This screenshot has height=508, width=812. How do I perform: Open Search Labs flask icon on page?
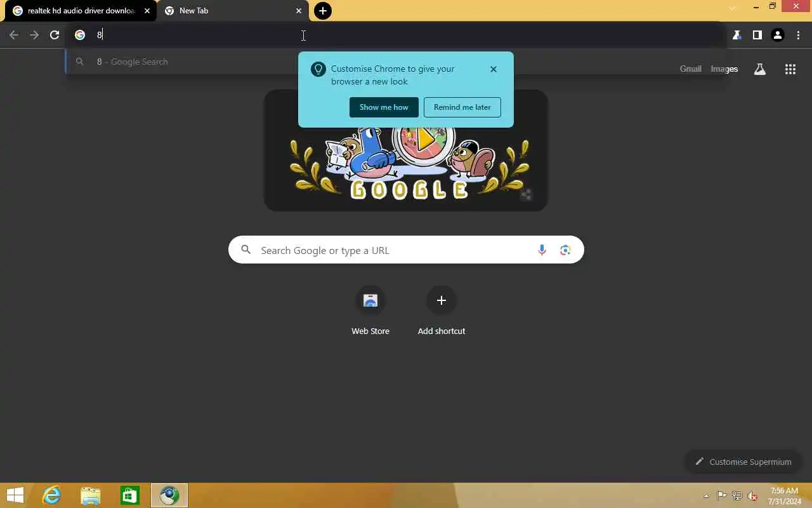[x=759, y=69]
